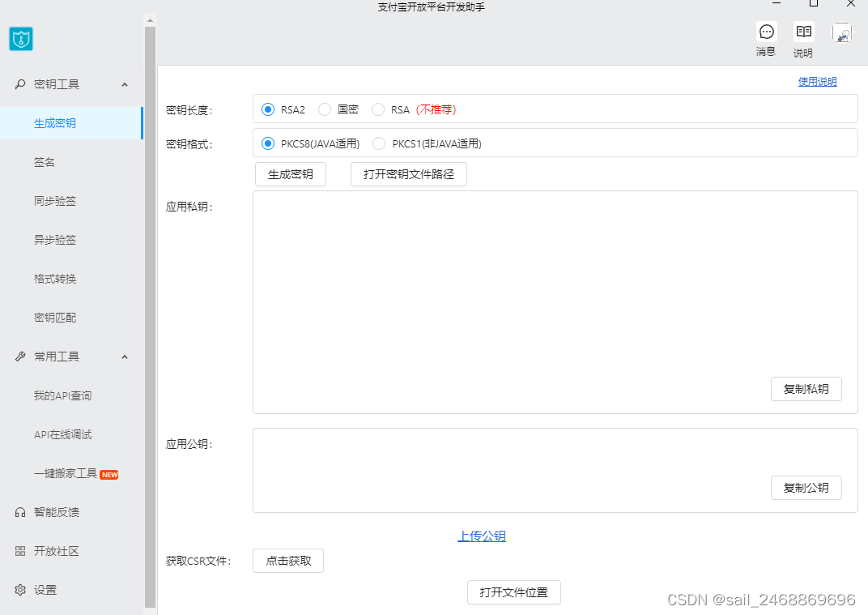Image resolution: width=868 pixels, height=615 pixels.
Task: Collapse the 密钥工具 section chevron
Action: pos(125,85)
